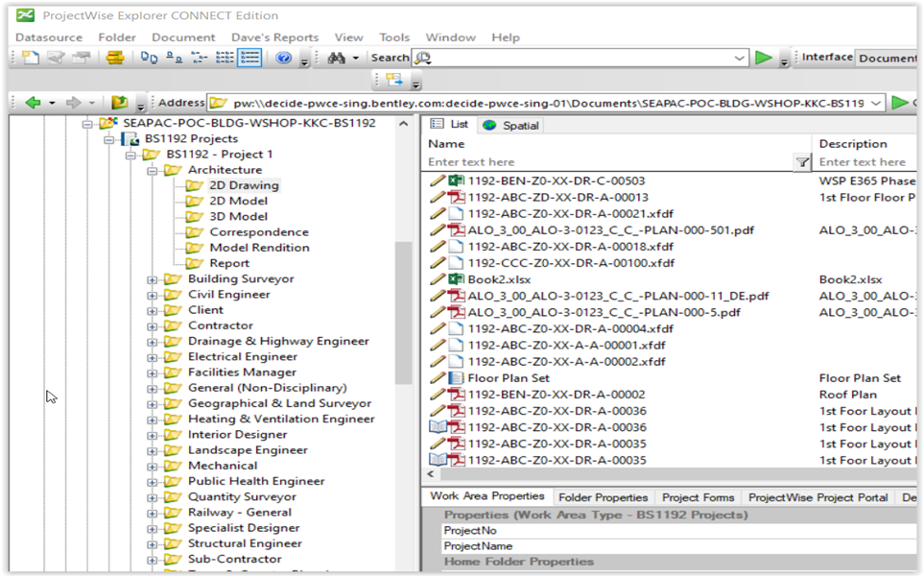Collapse the Architecture folder
This screenshot has width=924, height=577.
152,170
